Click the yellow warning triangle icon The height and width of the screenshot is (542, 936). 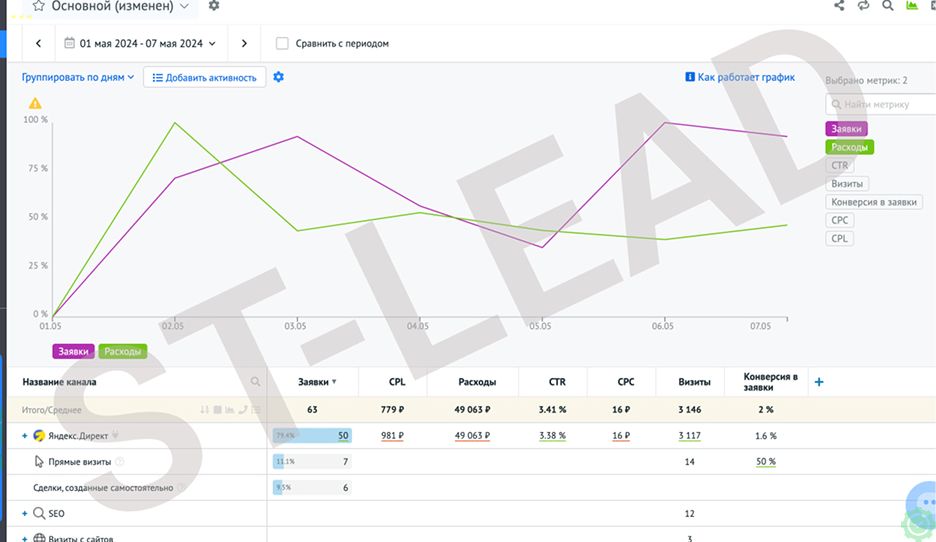(x=35, y=103)
